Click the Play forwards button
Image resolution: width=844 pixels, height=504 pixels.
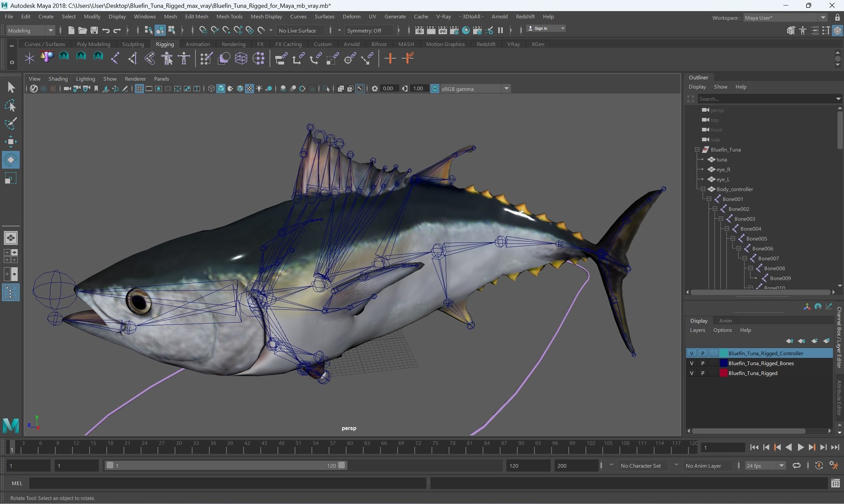tap(800, 447)
